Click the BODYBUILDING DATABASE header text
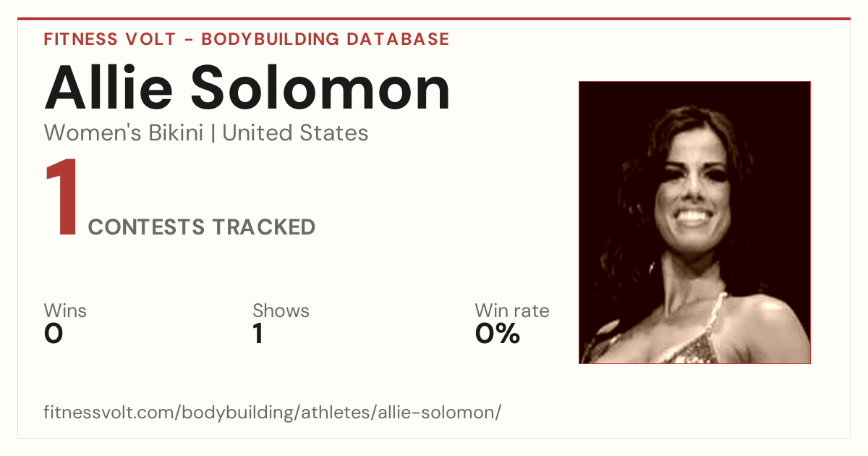The height and width of the screenshot is (456, 868). point(325,39)
